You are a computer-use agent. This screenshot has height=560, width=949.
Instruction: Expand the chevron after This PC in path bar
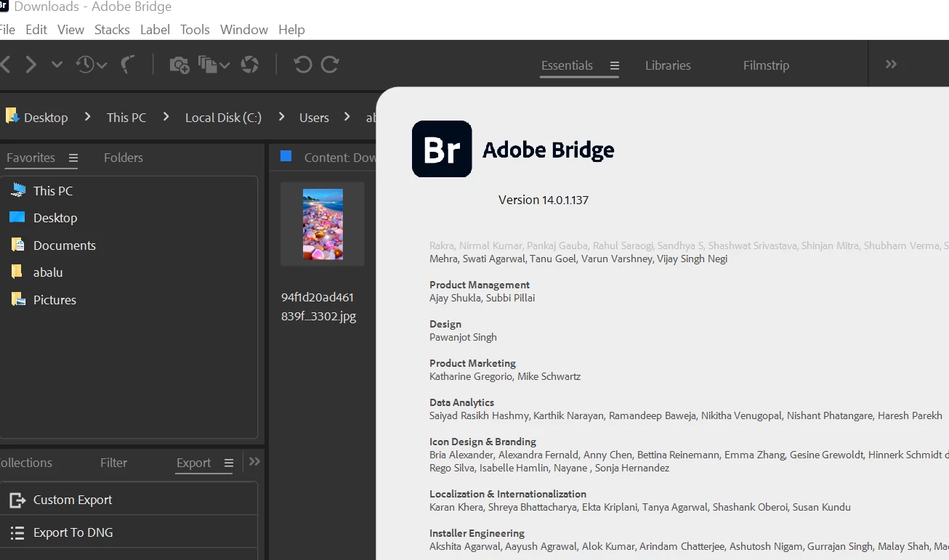pyautogui.click(x=166, y=116)
